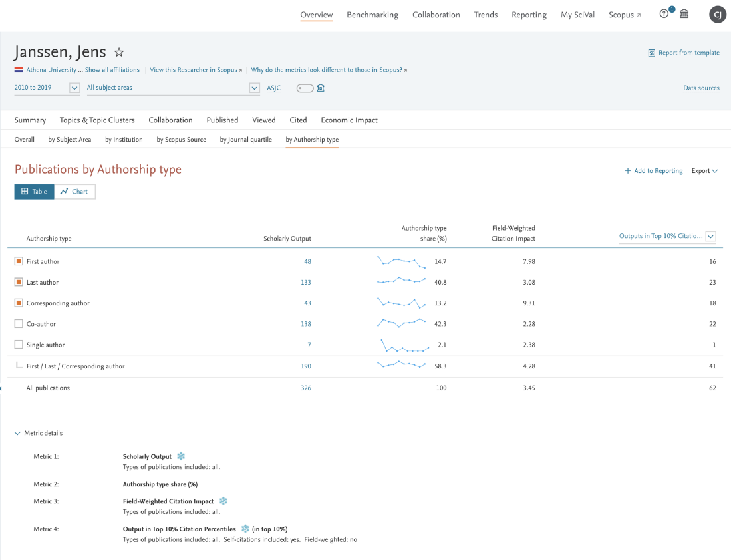Select the Table view button
Viewport: 731px width, 560px height.
click(35, 191)
